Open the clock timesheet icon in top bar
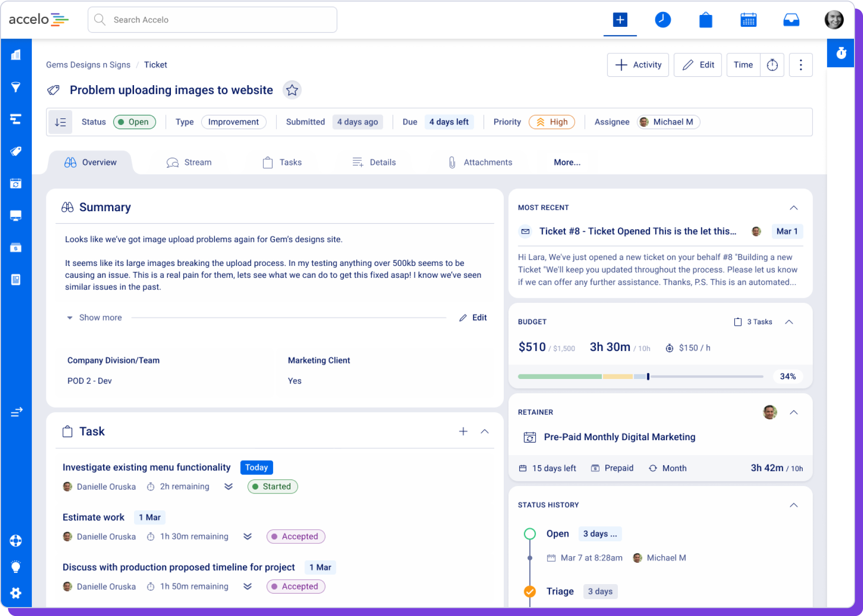This screenshot has width=863, height=616. point(663,20)
